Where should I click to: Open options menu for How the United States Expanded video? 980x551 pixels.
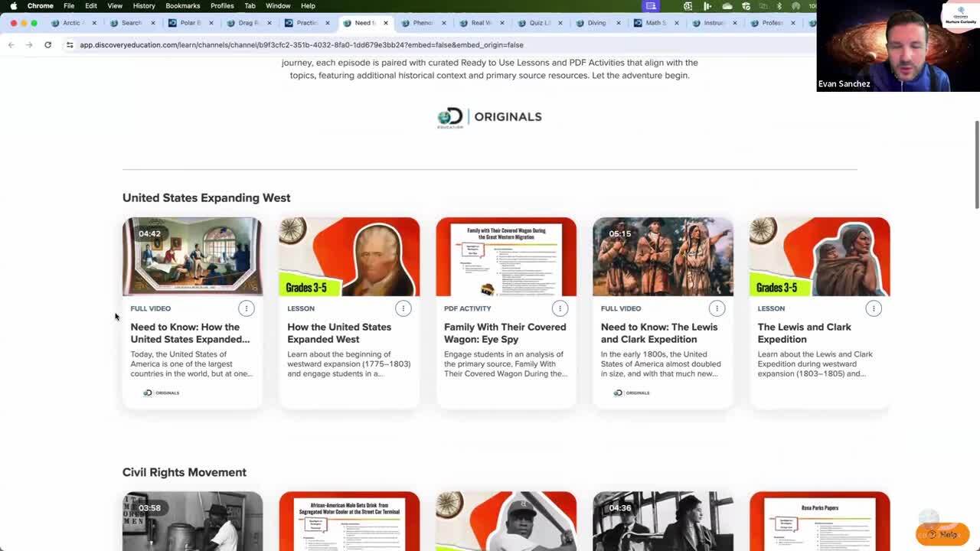[246, 308]
